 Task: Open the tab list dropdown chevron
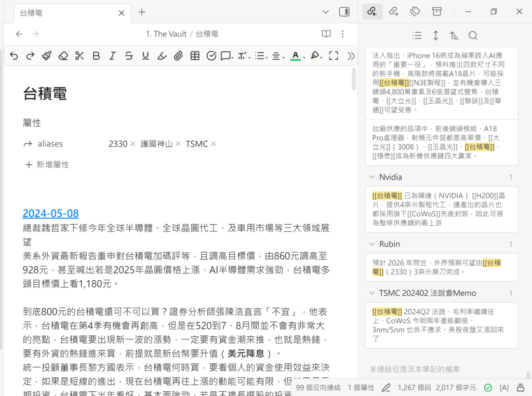pos(326,12)
